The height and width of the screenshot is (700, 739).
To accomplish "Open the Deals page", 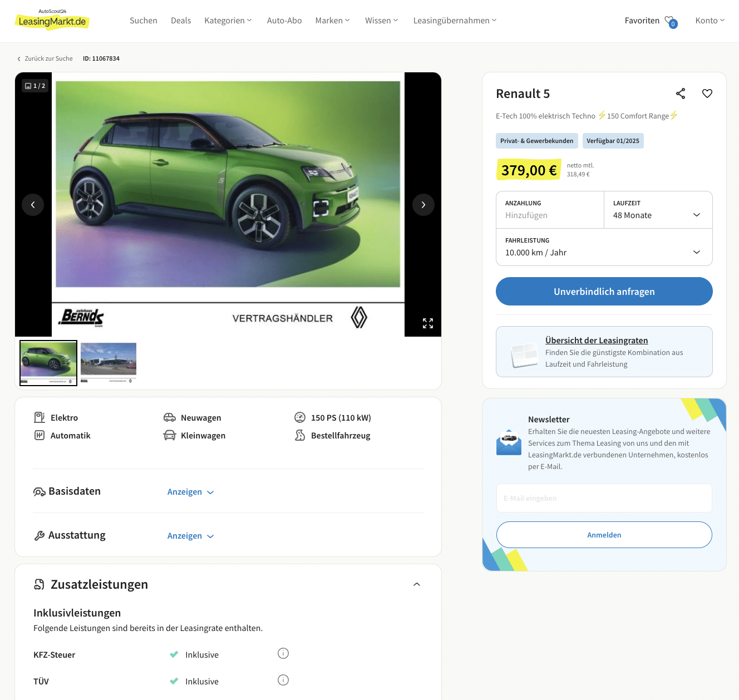I will (181, 21).
